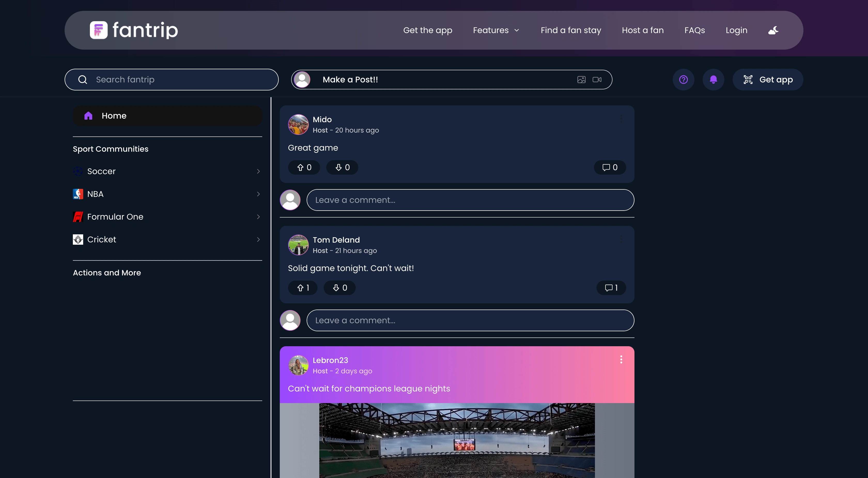Downvote Tom Deland's post
Image resolution: width=868 pixels, height=478 pixels.
340,288
